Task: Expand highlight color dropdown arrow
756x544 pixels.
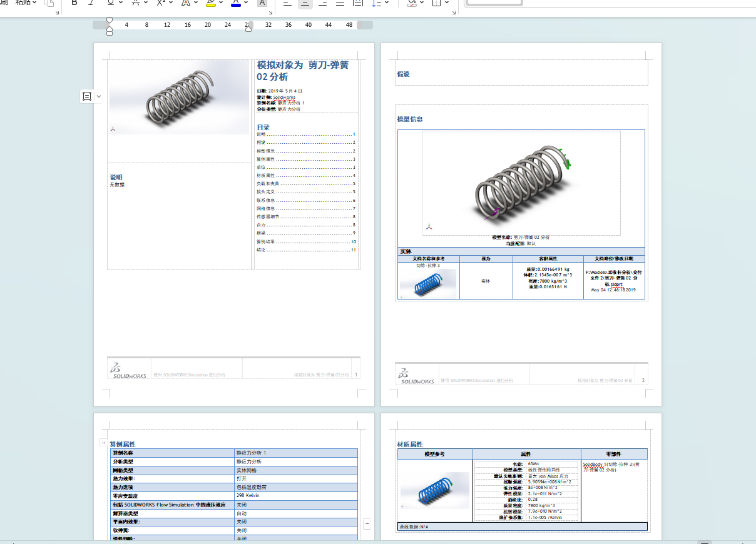Action: tap(221, 3)
